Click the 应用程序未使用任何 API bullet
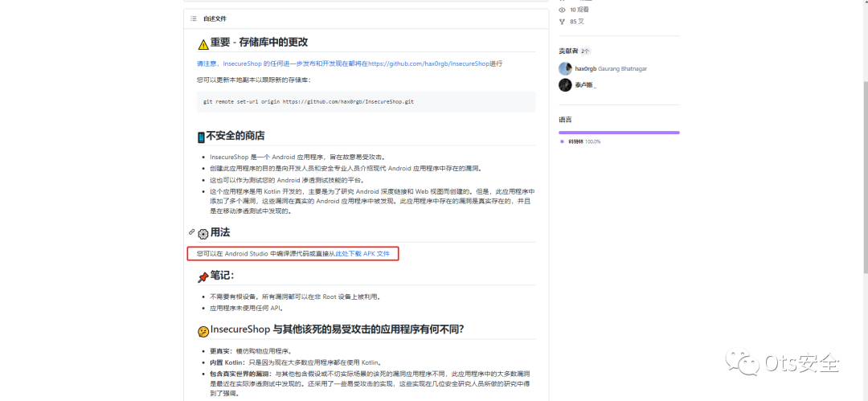 coord(246,308)
